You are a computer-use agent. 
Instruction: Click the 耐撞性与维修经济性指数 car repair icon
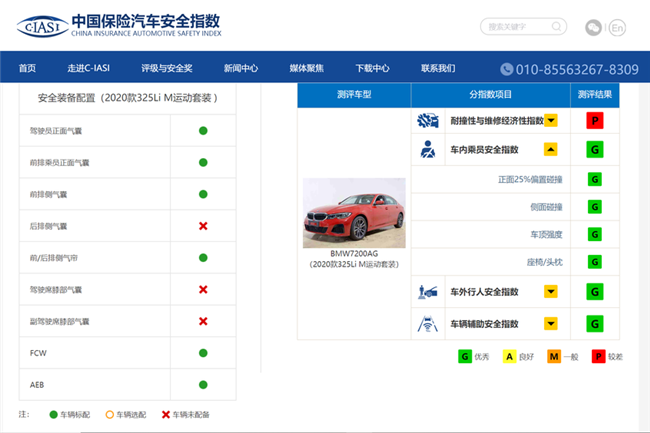(428, 121)
